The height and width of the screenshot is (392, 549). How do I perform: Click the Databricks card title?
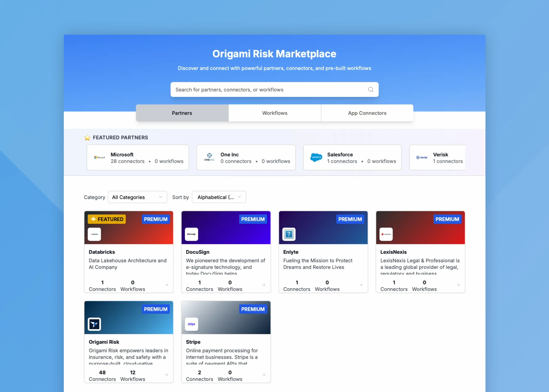pos(102,252)
